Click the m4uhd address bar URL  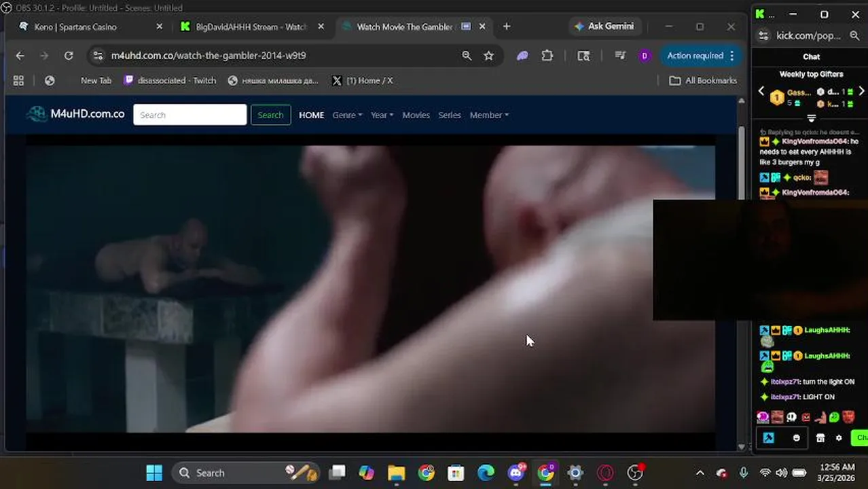209,56
